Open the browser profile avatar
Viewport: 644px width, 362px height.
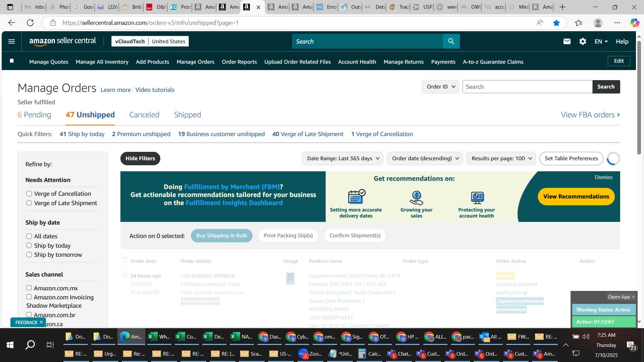point(598,23)
